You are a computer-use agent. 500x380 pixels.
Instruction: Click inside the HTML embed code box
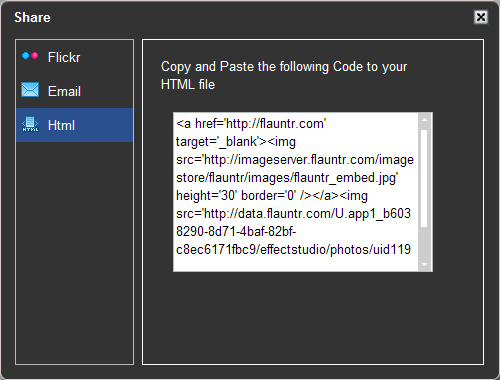point(295,192)
